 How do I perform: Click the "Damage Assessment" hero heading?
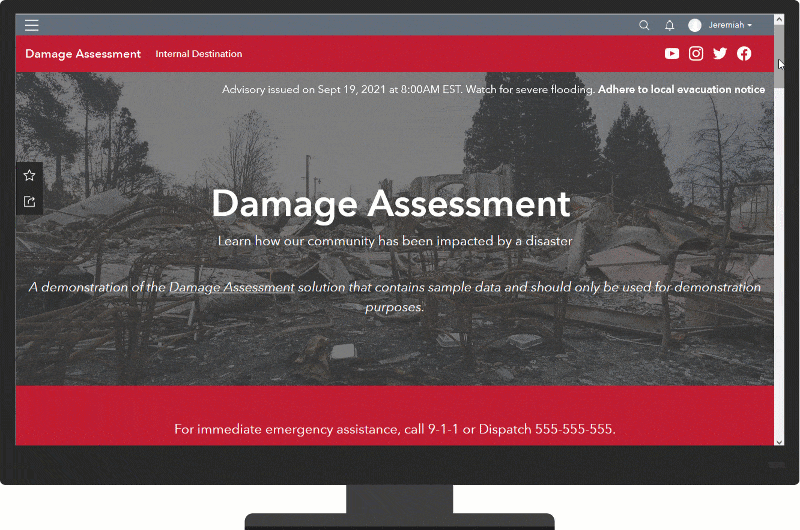(x=391, y=204)
